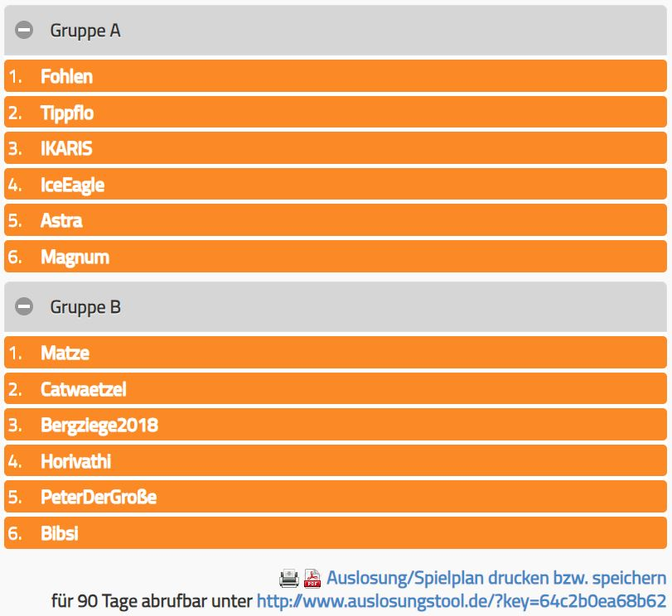
Task: Click the Catwaetzel row
Action: [83, 389]
